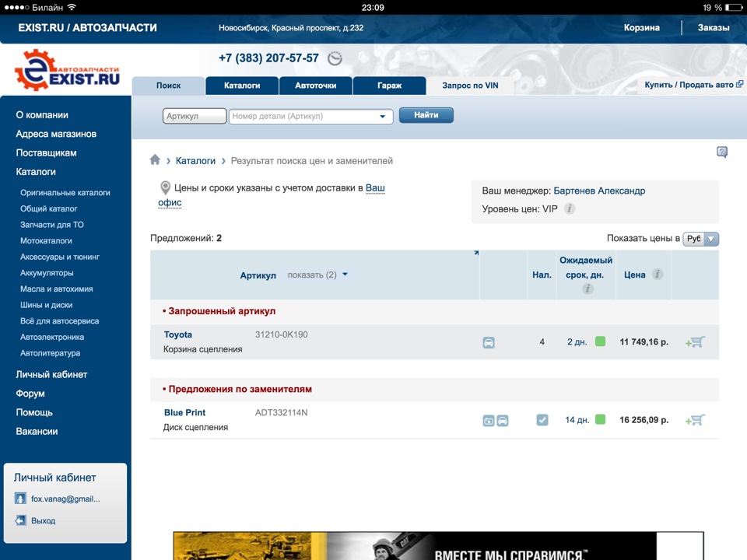Click the location pin icon
Viewport: 747px width, 560px height.
click(165, 188)
